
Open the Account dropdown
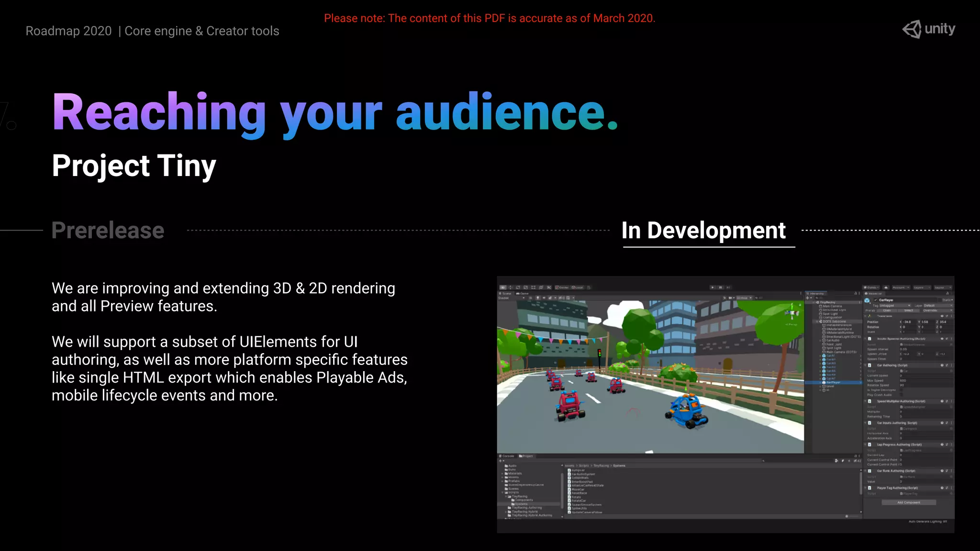pos(901,287)
